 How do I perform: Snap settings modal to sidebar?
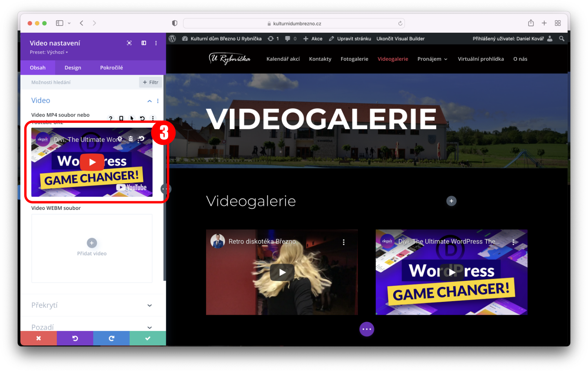point(144,43)
